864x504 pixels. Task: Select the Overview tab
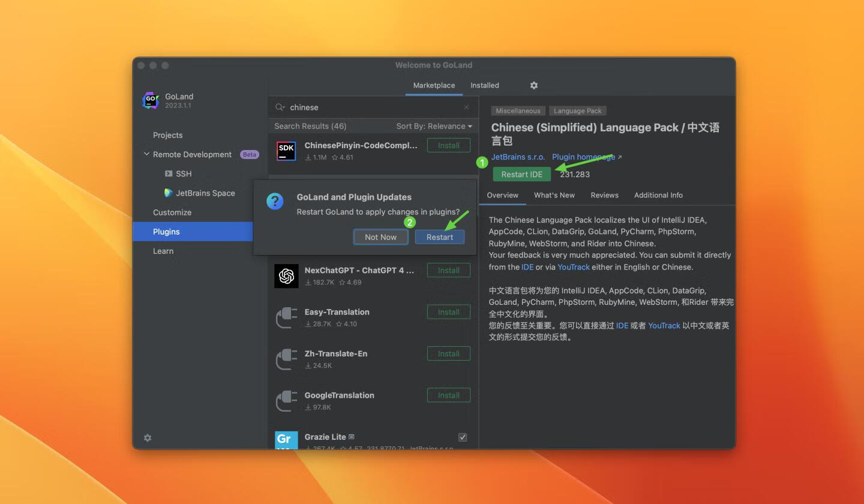pyautogui.click(x=502, y=195)
